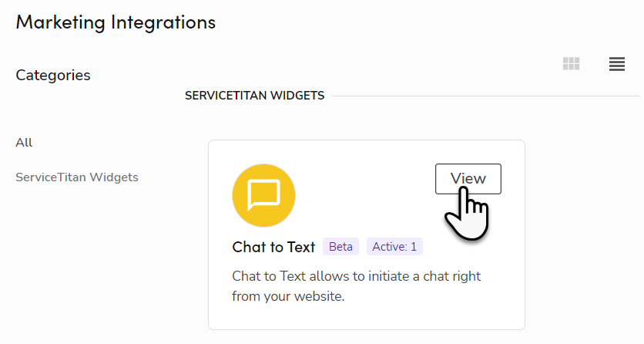Click the yellow Chat to Text icon
The image size is (644, 344).
[263, 196]
